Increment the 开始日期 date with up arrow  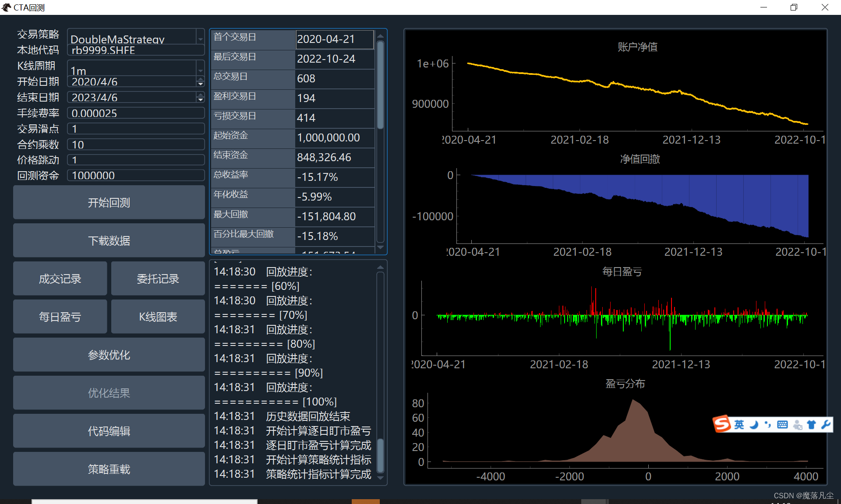[200, 79]
